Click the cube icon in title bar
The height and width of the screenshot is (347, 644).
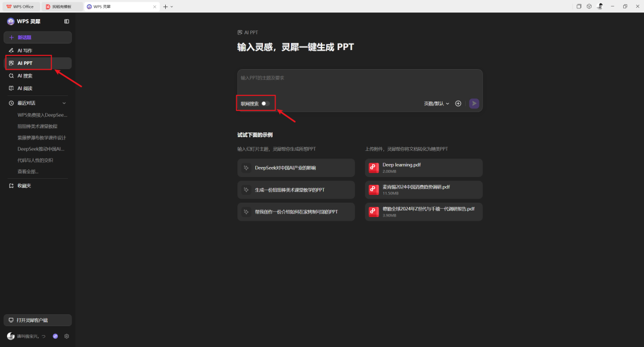(589, 6)
